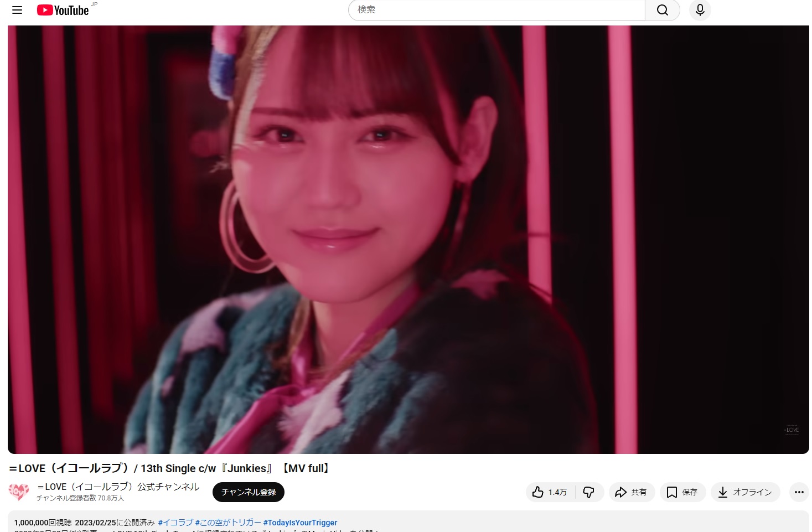812x532 pixels.
Task: Open the three-dot more actions menu
Action: tap(799, 492)
